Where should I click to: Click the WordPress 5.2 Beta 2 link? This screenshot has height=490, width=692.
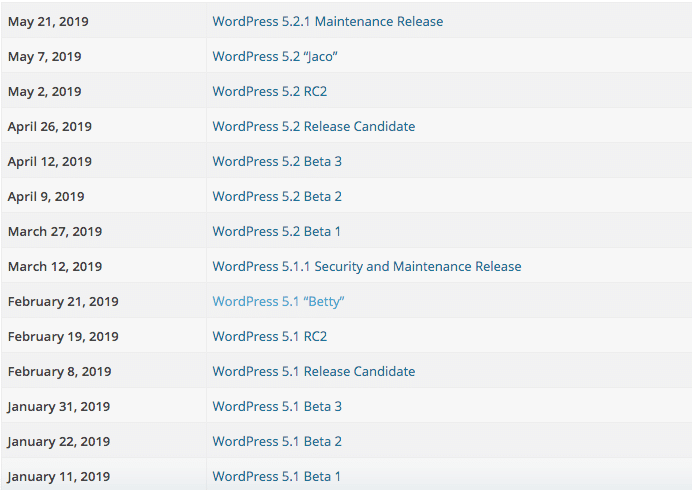coord(276,196)
